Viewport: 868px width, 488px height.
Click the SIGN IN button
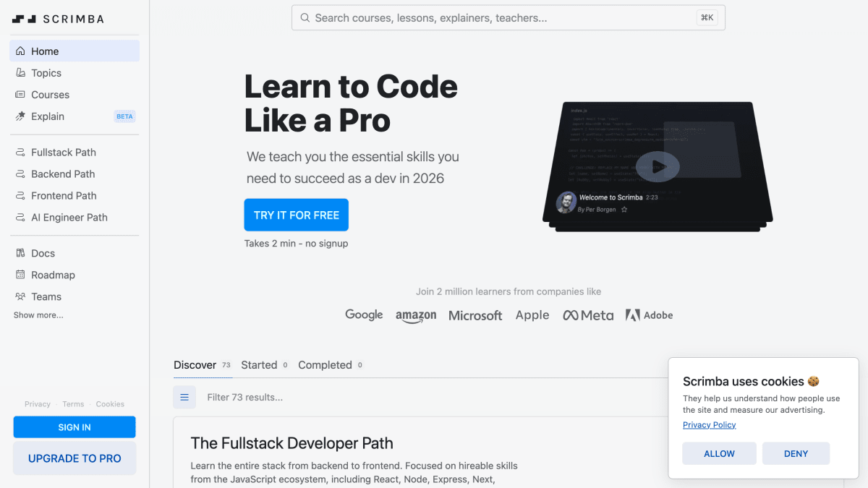click(x=75, y=427)
